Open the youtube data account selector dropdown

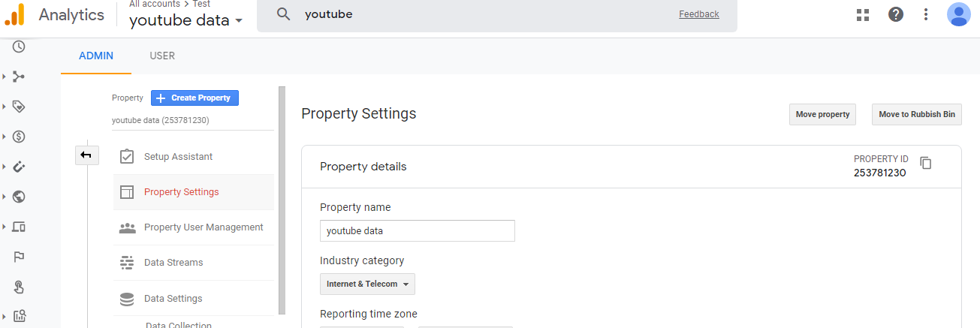coord(185,20)
